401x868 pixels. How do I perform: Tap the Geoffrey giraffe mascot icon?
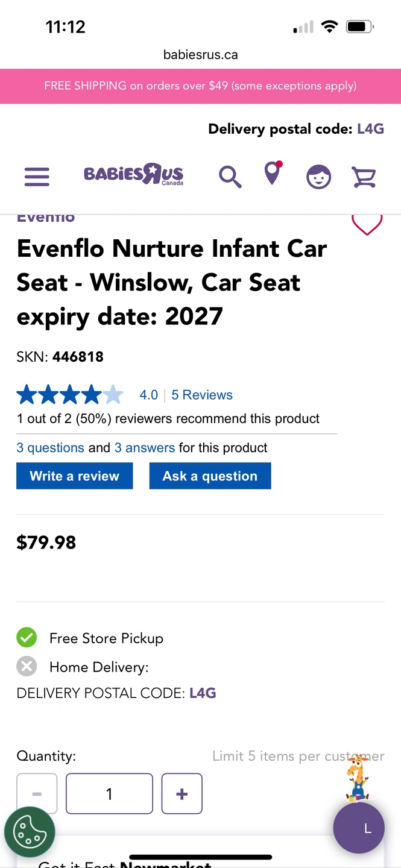(x=358, y=778)
